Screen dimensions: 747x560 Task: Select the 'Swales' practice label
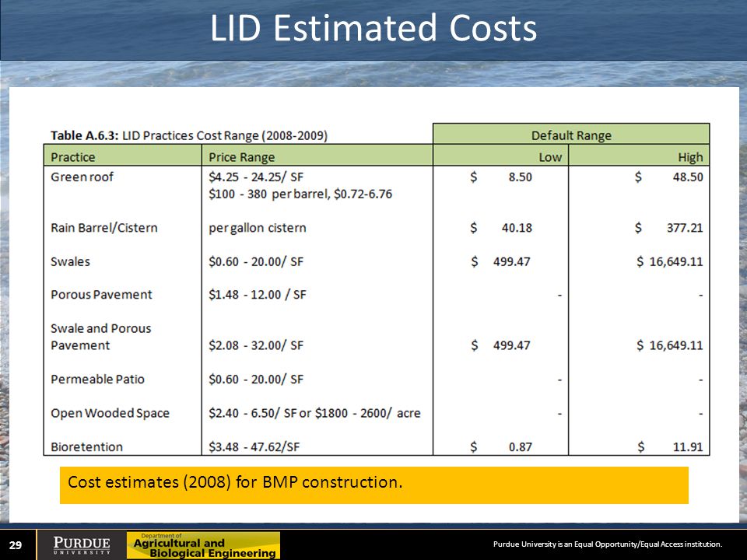click(70, 261)
